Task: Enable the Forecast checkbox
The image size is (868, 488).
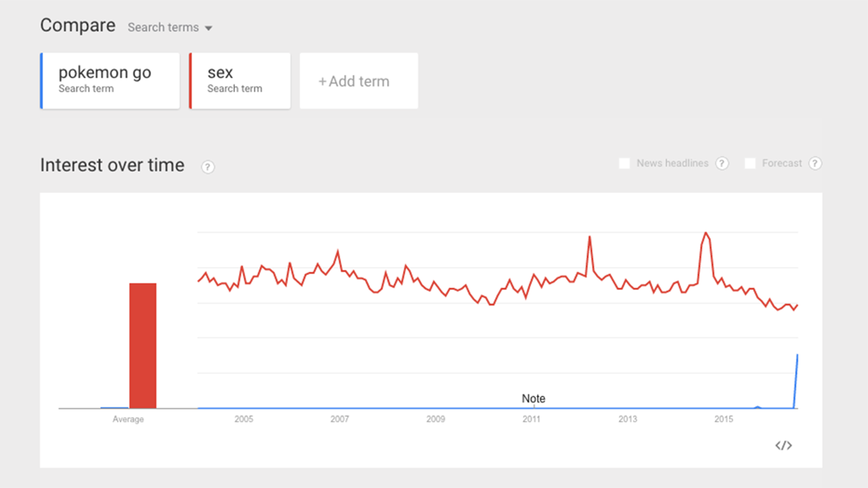Action: (x=750, y=163)
